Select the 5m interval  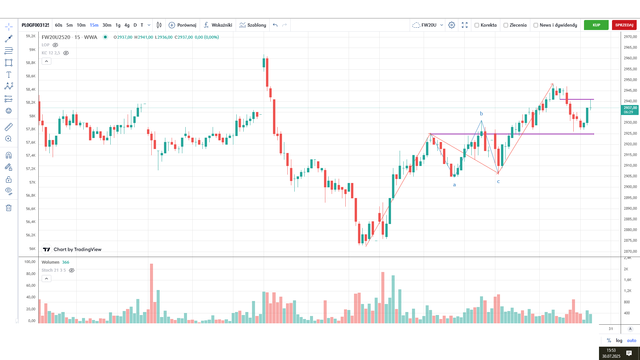(x=70, y=25)
